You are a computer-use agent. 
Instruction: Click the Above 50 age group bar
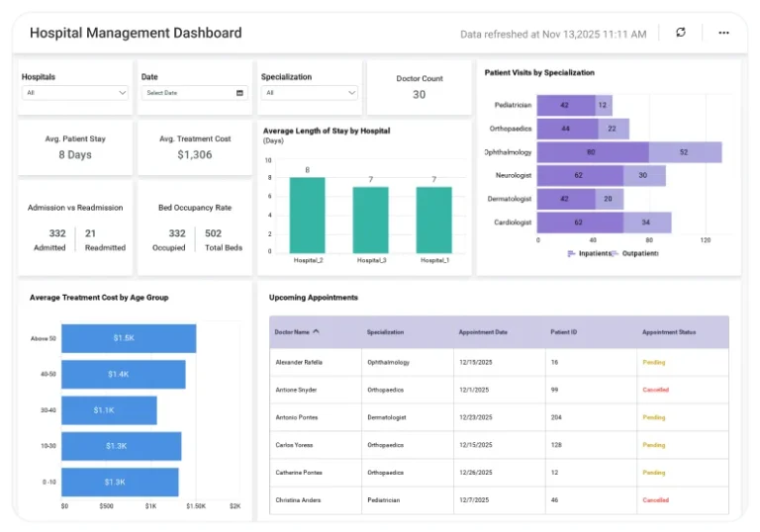[125, 338]
